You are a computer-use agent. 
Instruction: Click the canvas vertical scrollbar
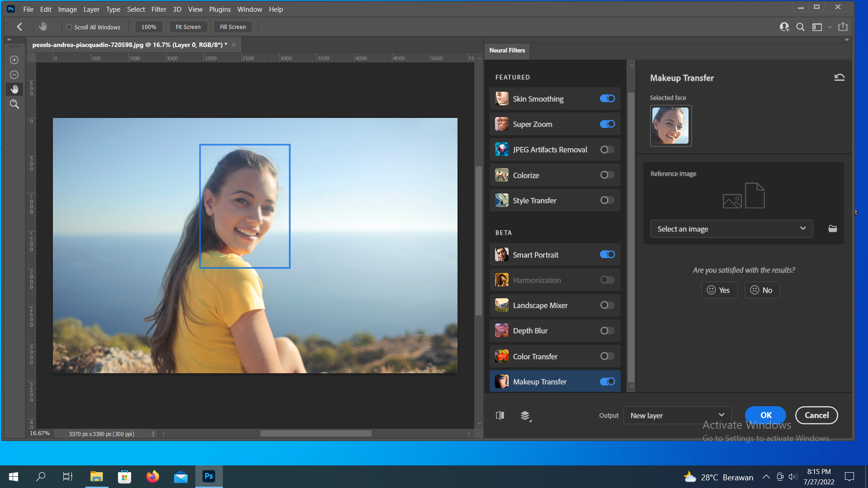tap(479, 241)
